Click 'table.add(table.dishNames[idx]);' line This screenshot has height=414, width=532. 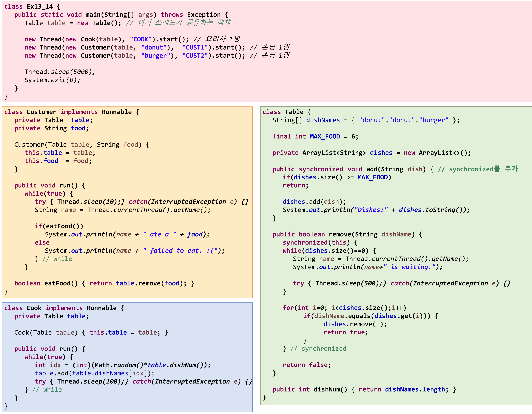(x=95, y=373)
